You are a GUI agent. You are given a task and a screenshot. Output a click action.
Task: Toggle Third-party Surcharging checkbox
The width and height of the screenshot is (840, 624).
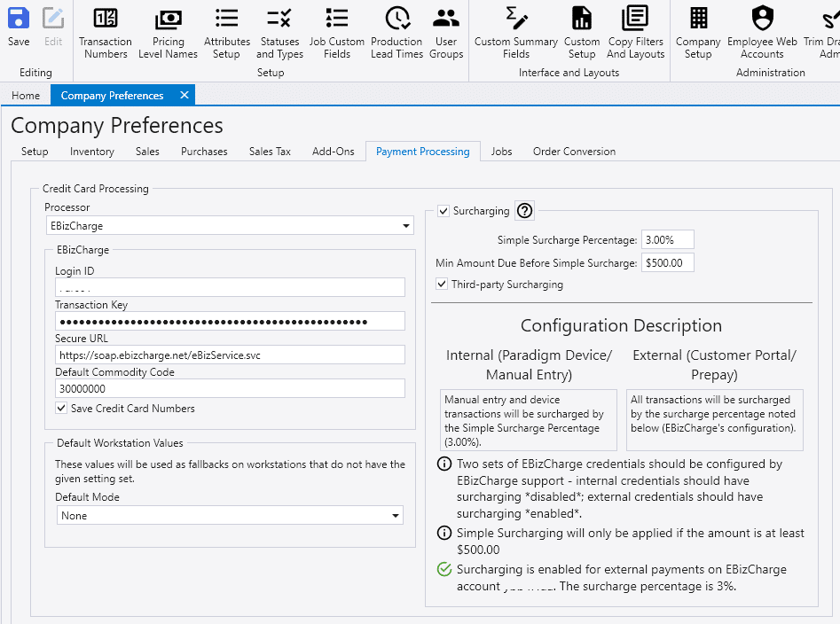point(443,285)
